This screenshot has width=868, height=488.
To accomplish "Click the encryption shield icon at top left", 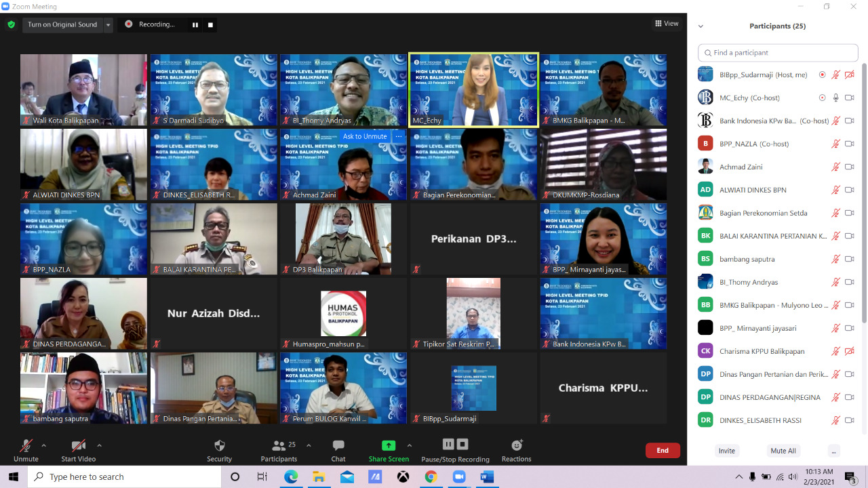I will (11, 24).
